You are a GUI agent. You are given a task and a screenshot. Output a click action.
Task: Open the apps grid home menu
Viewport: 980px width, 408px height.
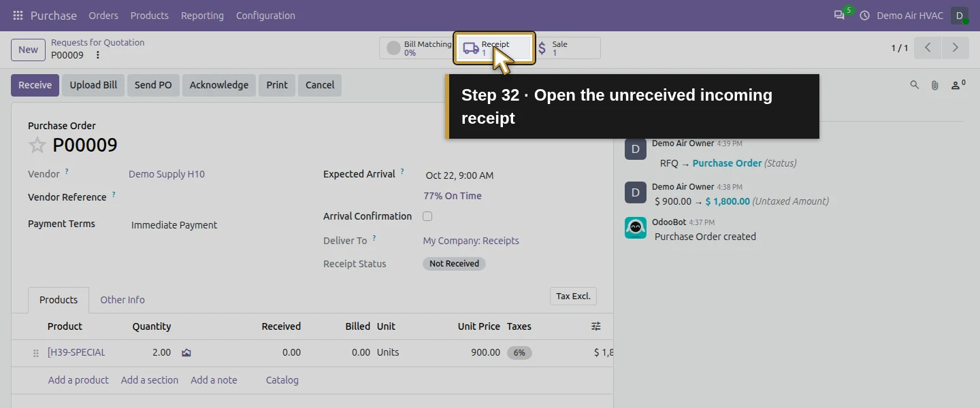[x=18, y=15]
